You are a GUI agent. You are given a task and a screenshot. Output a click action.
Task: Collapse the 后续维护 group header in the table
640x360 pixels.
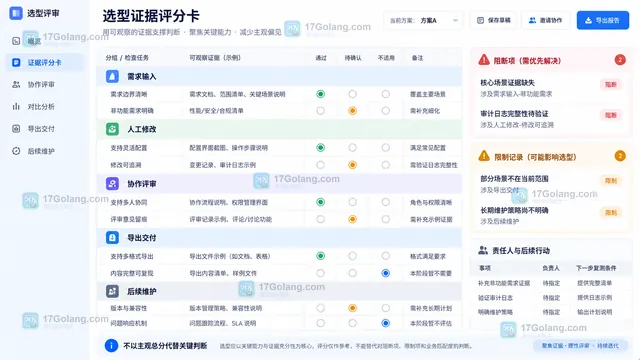click(279, 291)
